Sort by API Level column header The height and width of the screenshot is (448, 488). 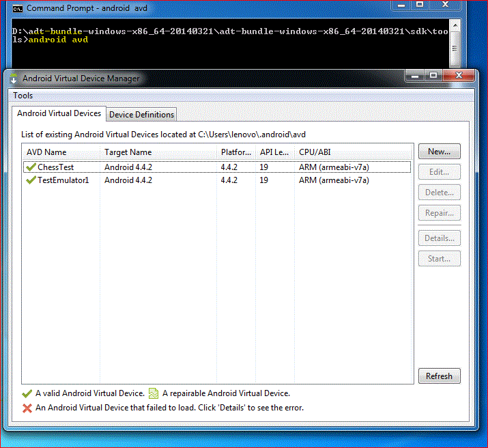(275, 152)
